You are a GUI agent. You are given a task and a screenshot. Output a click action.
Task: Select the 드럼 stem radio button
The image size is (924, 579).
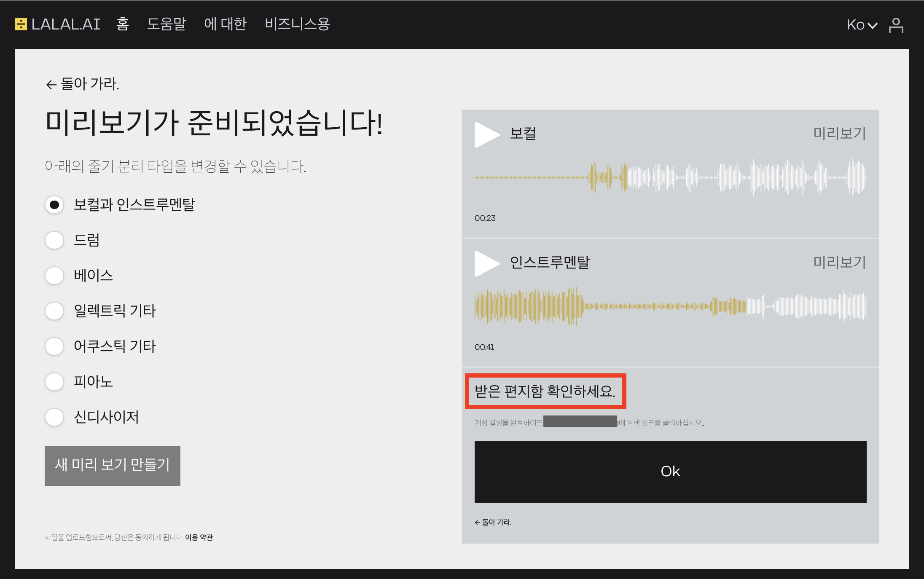pos(54,240)
